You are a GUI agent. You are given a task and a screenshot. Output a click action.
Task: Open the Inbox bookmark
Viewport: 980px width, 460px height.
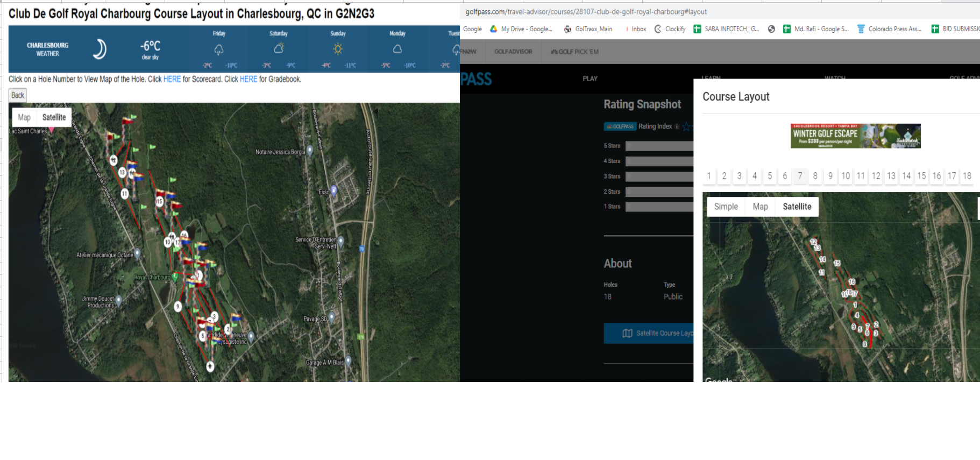(636, 29)
